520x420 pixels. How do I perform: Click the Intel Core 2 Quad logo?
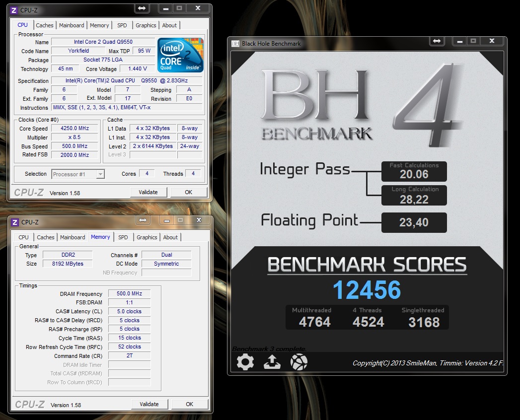[x=180, y=55]
